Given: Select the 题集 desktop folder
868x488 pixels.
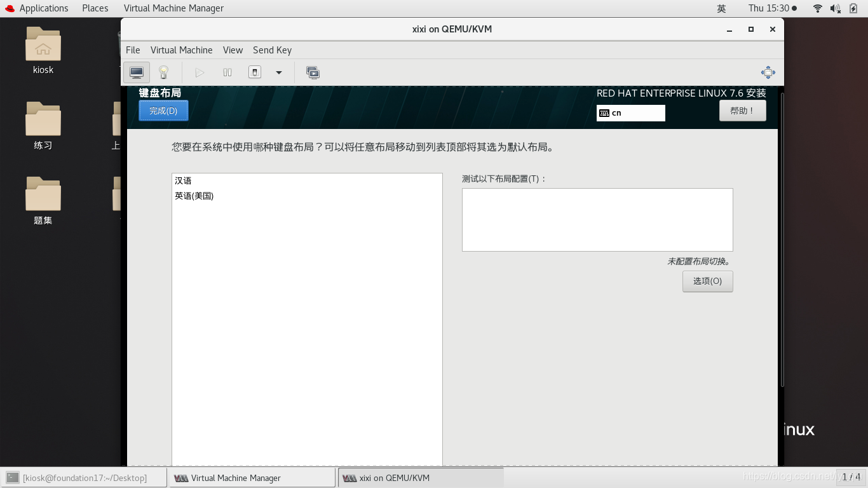Looking at the screenshot, I should (x=43, y=201).
